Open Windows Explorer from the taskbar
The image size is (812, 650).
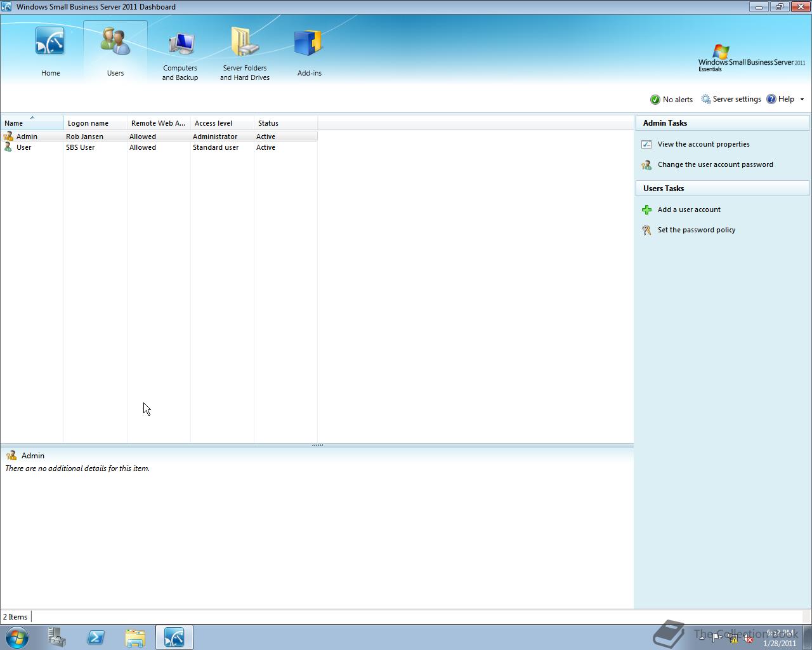point(135,637)
